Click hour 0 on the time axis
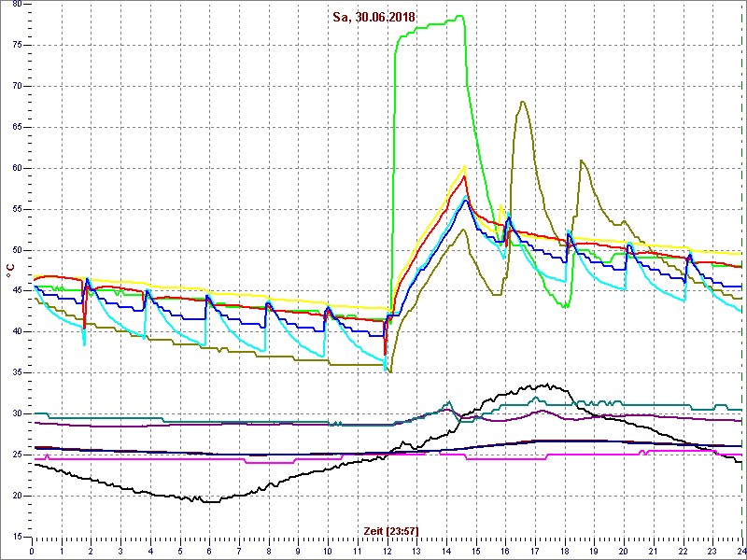 click(32, 550)
